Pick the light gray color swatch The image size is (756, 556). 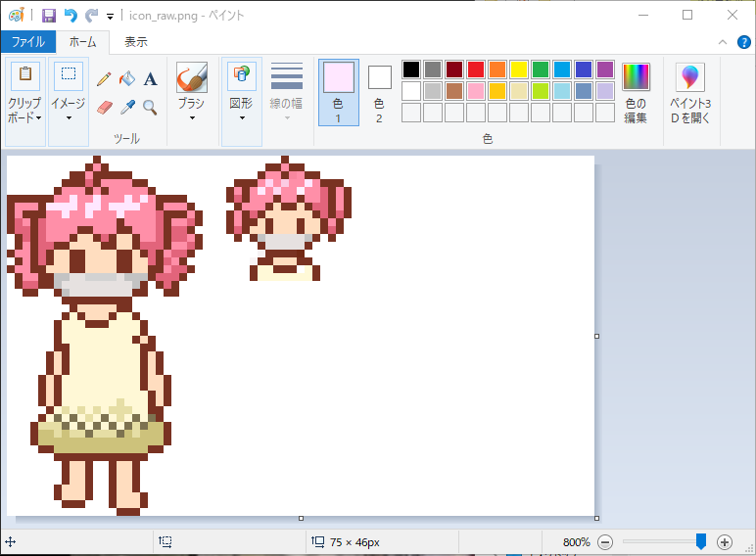[x=433, y=91]
